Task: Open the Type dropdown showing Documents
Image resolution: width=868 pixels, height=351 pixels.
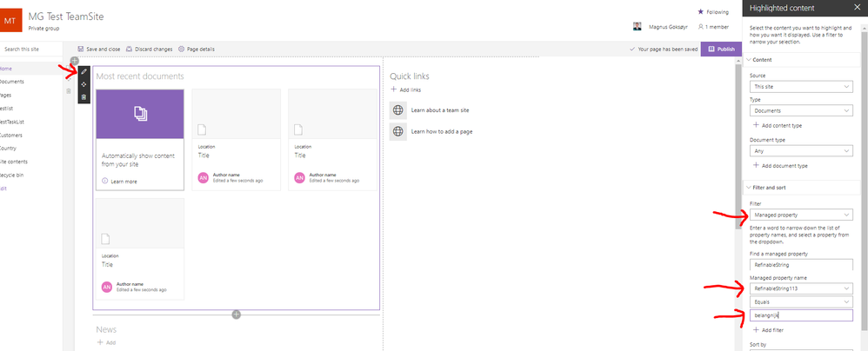Action: point(800,111)
